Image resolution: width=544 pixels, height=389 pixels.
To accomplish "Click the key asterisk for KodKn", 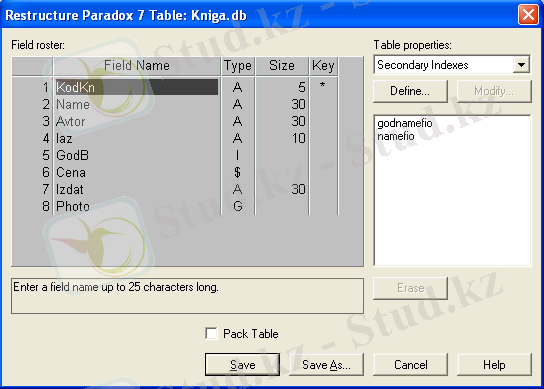I will (x=322, y=85).
